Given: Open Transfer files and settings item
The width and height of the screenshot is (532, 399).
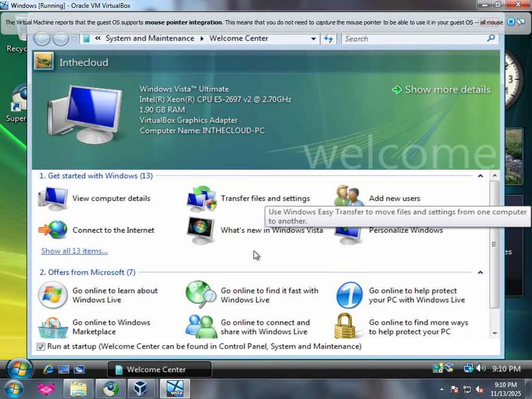Looking at the screenshot, I should 248,198.
